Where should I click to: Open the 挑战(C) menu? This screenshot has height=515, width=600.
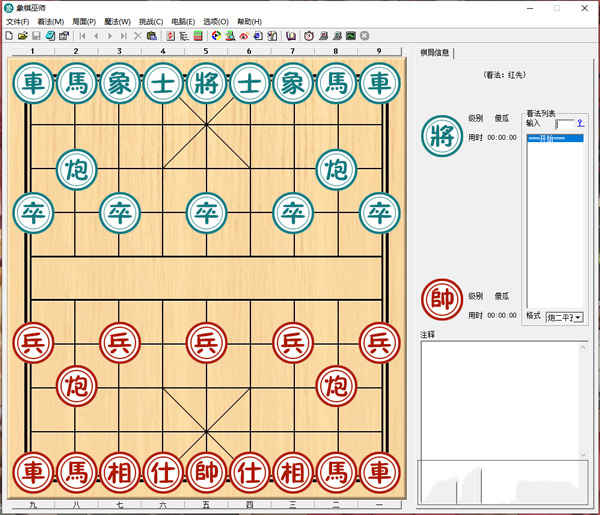[x=151, y=21]
